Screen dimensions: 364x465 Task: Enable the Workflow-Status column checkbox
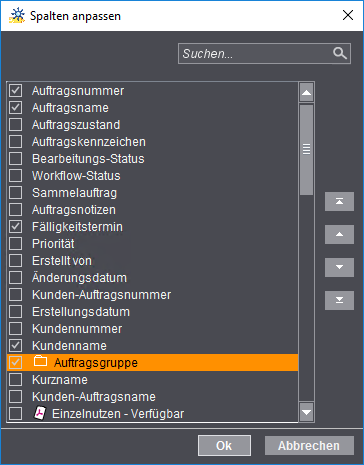click(x=16, y=176)
